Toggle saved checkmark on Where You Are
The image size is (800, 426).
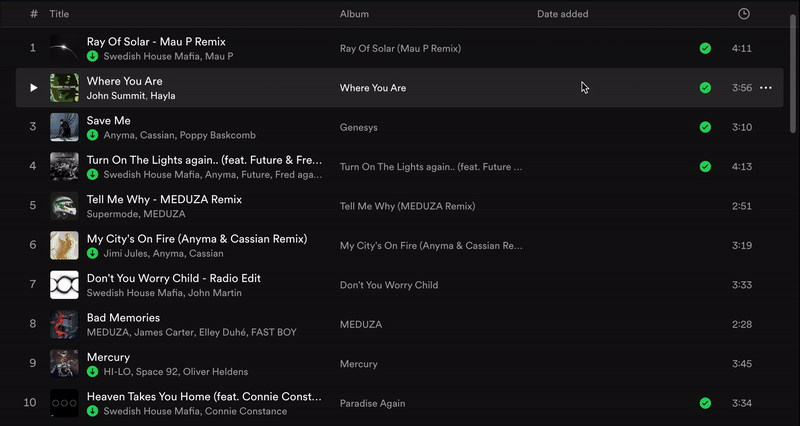pos(705,88)
